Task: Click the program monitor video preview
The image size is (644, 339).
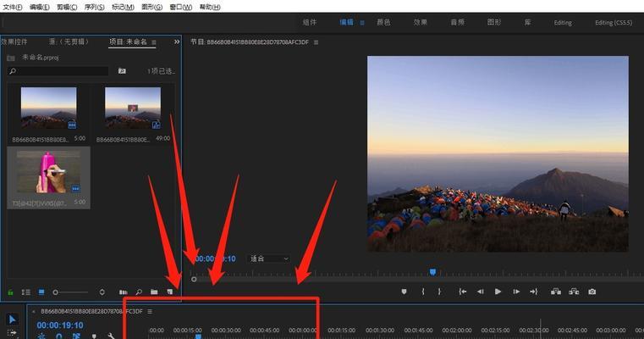Action: (x=498, y=154)
